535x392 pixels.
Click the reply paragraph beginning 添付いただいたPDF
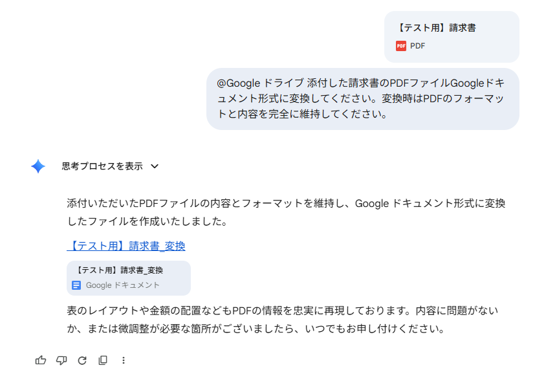point(286,212)
